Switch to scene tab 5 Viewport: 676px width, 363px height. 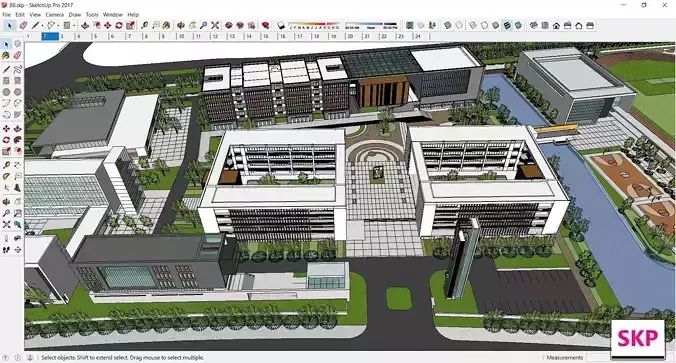click(101, 37)
